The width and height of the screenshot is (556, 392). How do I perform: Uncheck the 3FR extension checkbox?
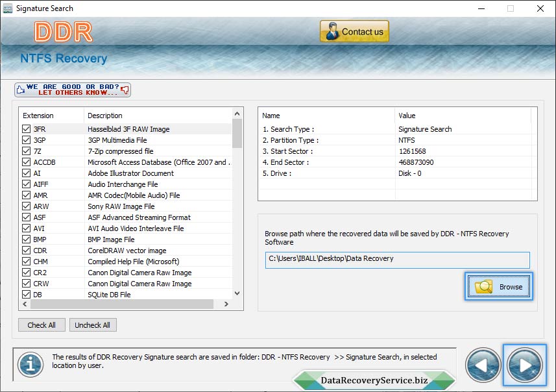tap(26, 129)
